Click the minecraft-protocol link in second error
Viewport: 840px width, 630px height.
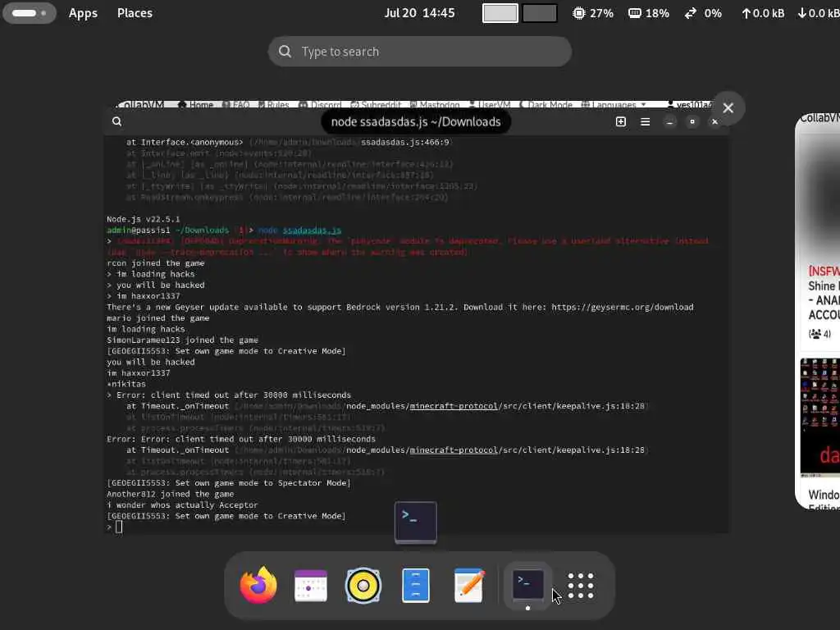pos(453,450)
